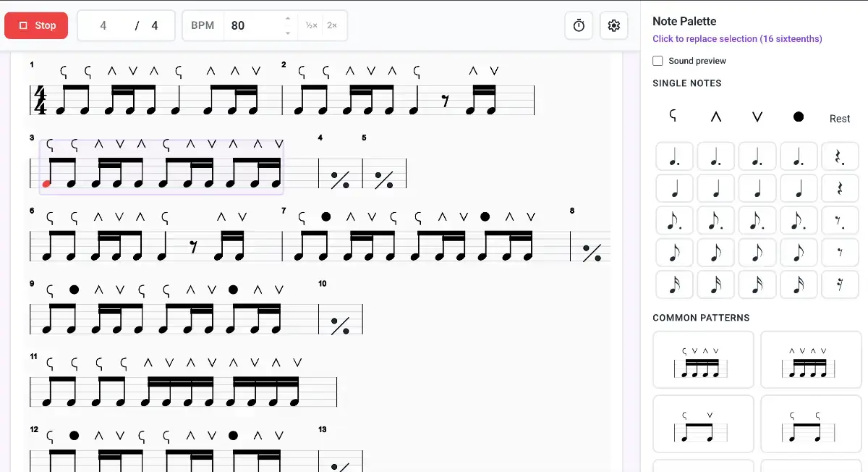Click the 4/4 time signature on staff
Screen dimensions: 868x472
[41, 101]
